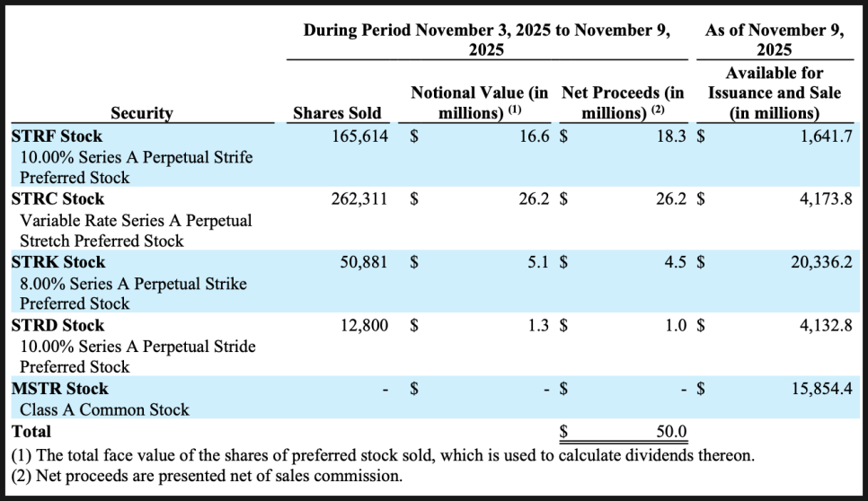Click the MSTR Stock row label
Image resolution: width=868 pixels, height=501 pixels.
[59, 389]
